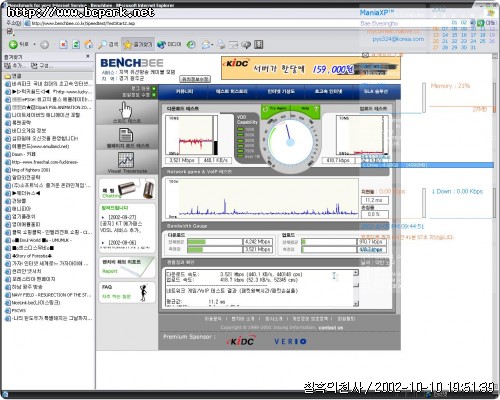Open the 'PSCVIS' favorite entry
Viewport: 500px width, 400px height.
15,310
